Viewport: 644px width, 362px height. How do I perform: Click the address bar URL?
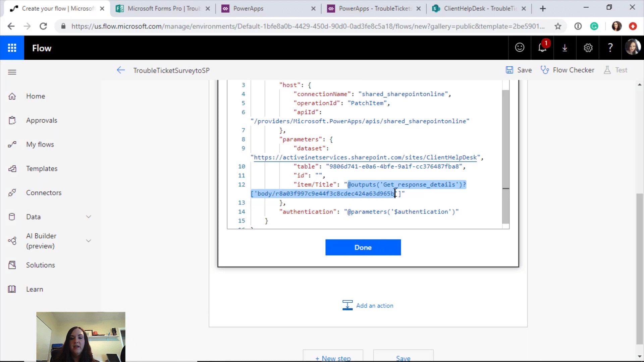pos(308,26)
